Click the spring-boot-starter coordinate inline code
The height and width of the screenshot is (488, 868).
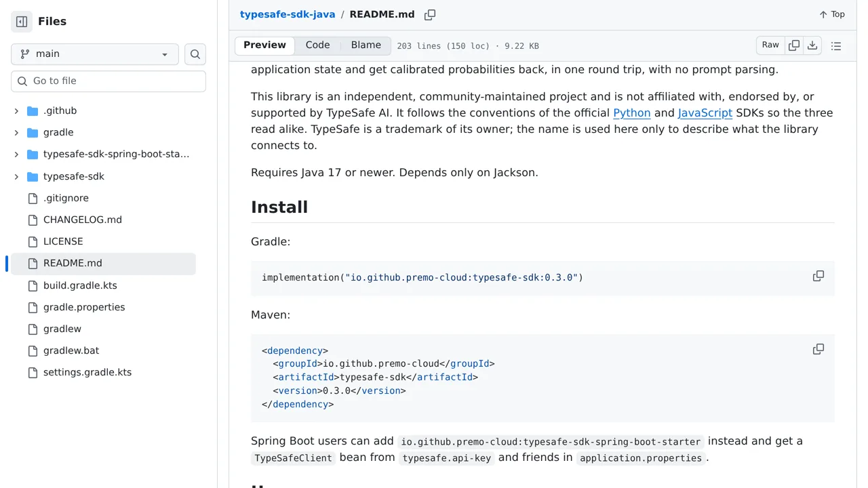coord(551,442)
